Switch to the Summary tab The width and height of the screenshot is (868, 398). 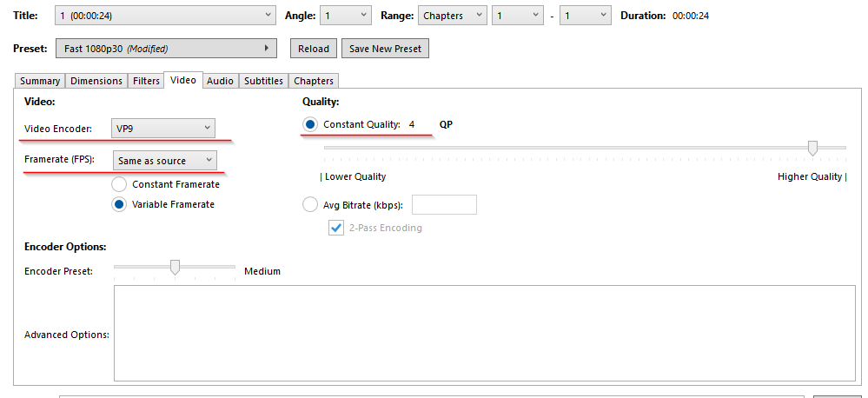point(40,81)
